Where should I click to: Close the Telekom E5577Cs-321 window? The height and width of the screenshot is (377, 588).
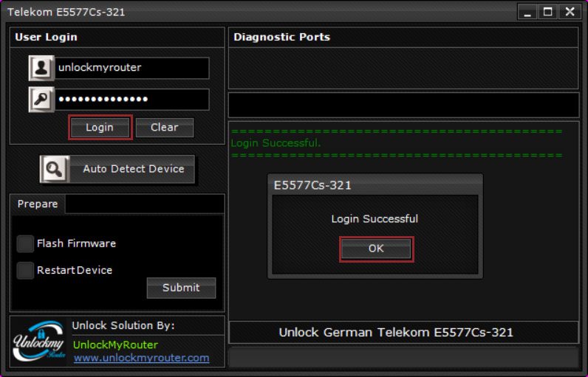point(570,12)
